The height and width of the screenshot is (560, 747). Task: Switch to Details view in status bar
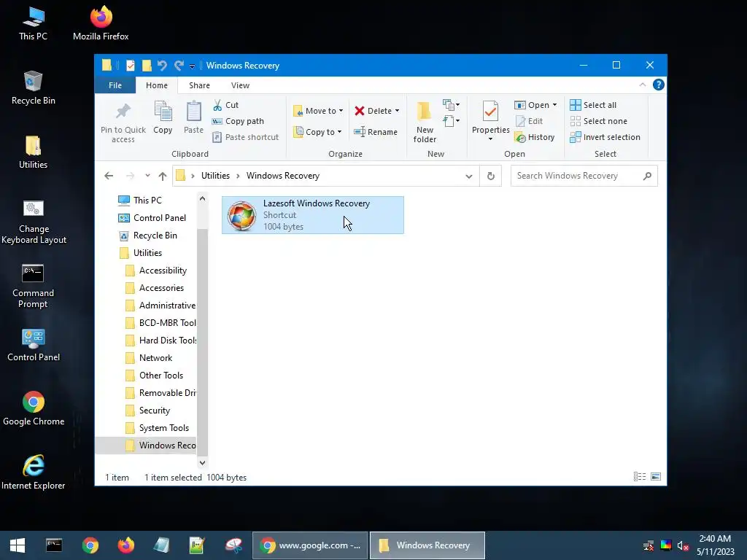(639, 477)
